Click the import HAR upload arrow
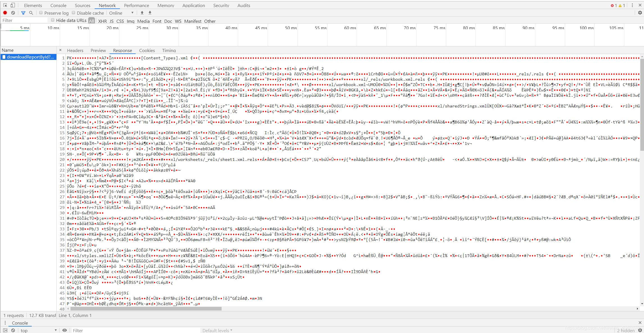Viewport: 644px width, 333px height. [142, 13]
